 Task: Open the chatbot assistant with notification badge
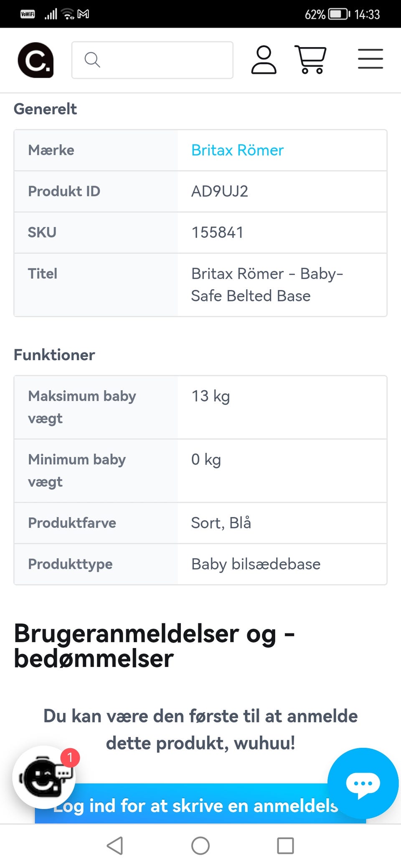click(45, 777)
